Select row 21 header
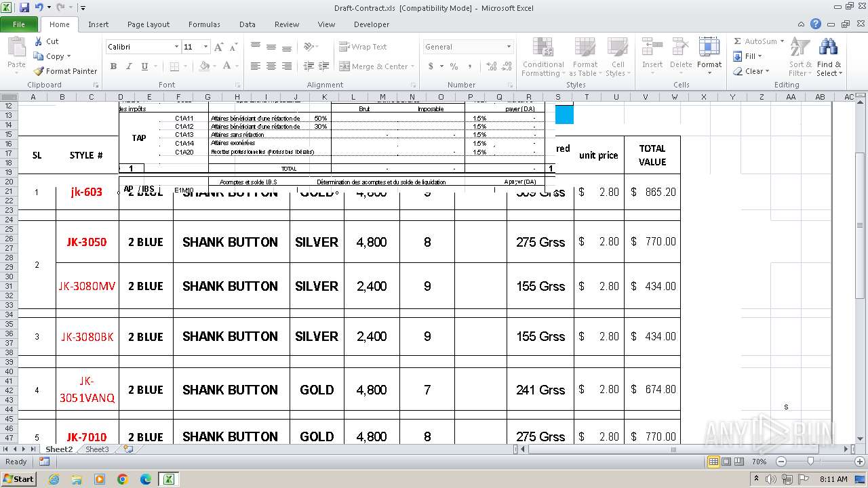 tap(8, 192)
